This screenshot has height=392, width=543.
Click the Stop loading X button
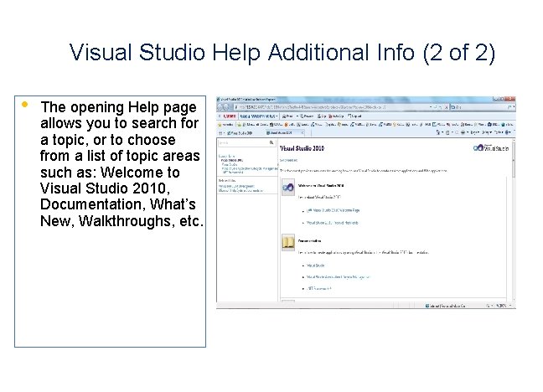point(447,107)
